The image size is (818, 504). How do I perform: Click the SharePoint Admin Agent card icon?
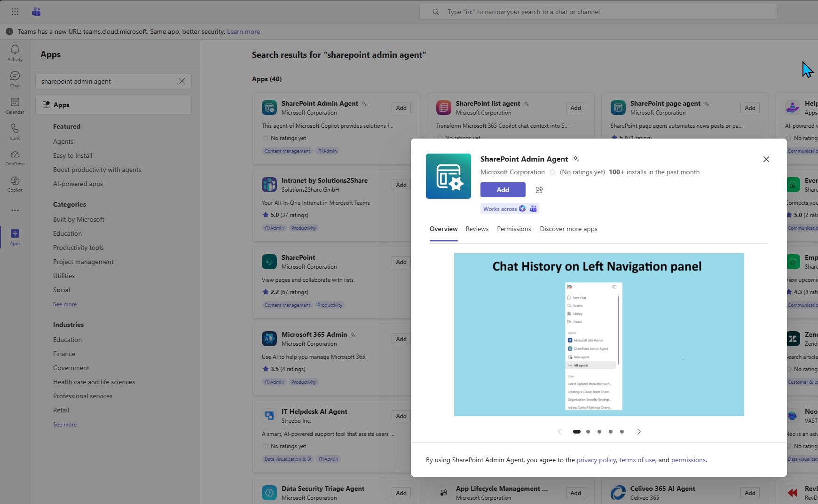[269, 108]
